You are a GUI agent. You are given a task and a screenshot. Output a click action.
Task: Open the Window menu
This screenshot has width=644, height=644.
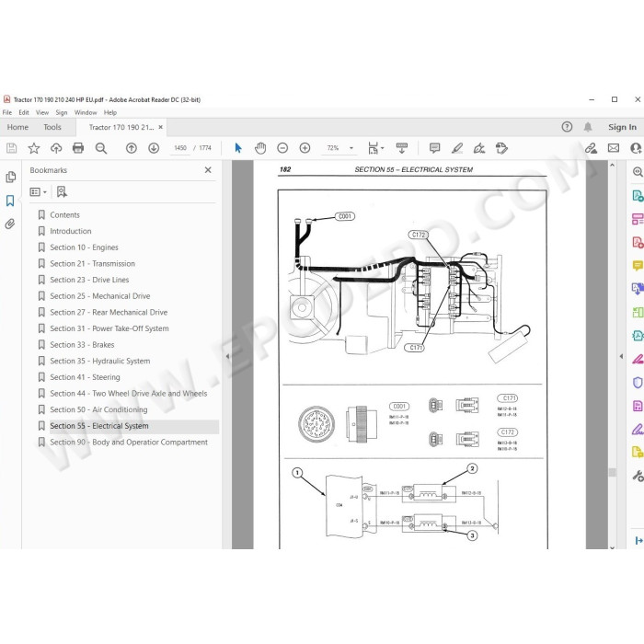(86, 112)
